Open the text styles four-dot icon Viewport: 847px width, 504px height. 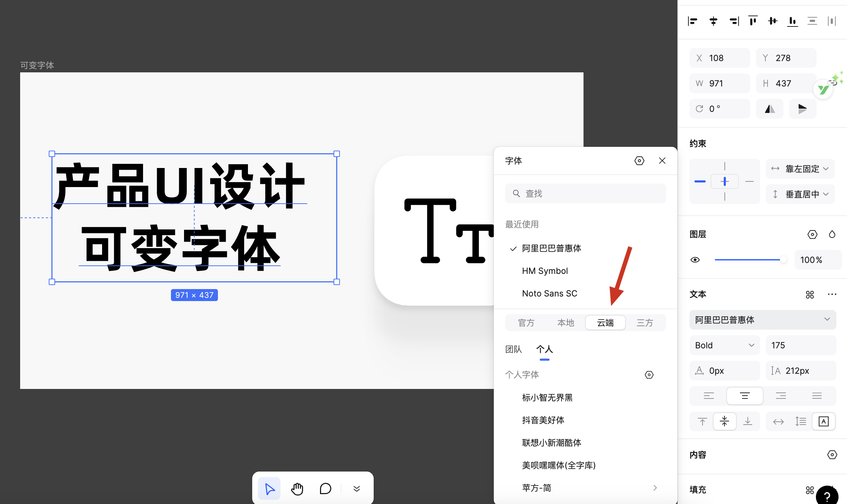coord(810,294)
